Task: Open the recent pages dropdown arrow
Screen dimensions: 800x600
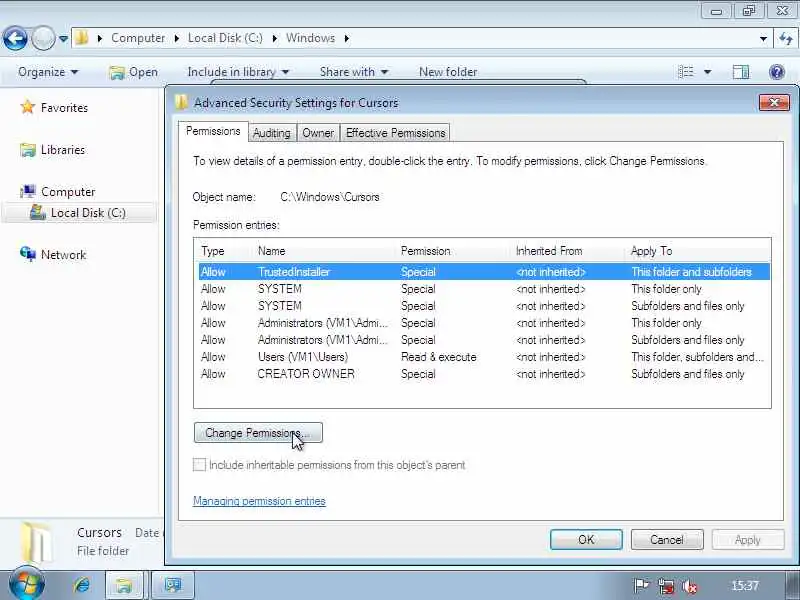Action: tap(63, 38)
